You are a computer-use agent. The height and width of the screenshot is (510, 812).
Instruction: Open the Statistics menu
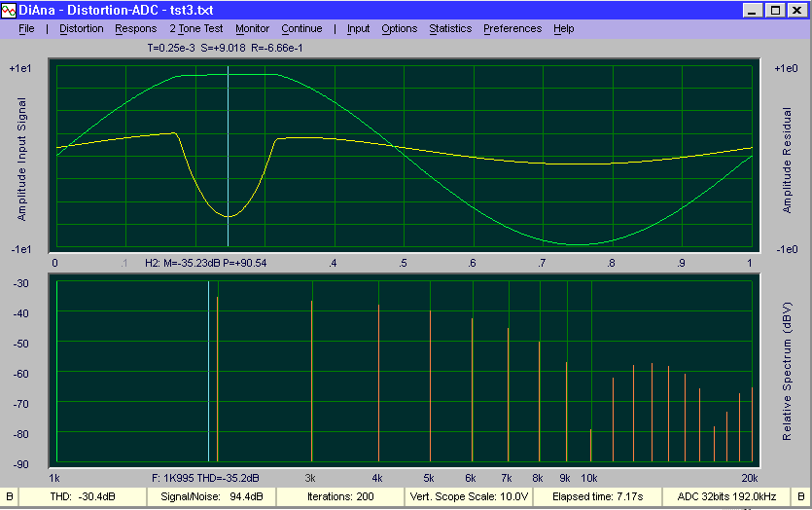pyautogui.click(x=450, y=29)
